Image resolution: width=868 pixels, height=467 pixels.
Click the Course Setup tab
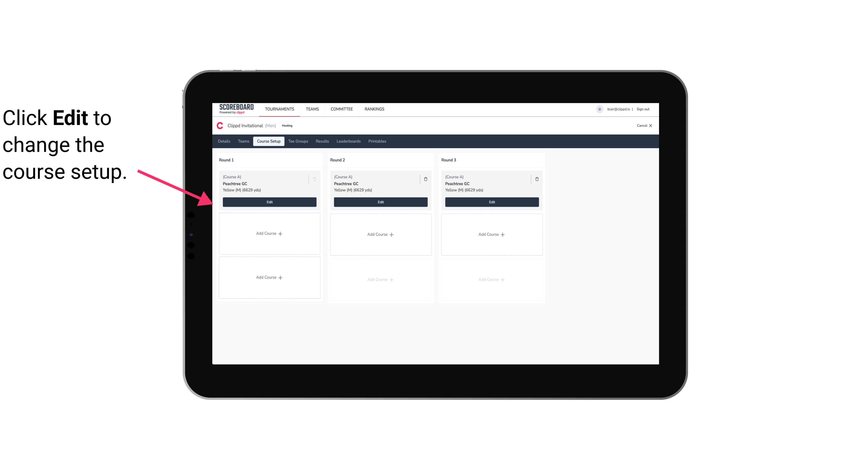coord(268,141)
